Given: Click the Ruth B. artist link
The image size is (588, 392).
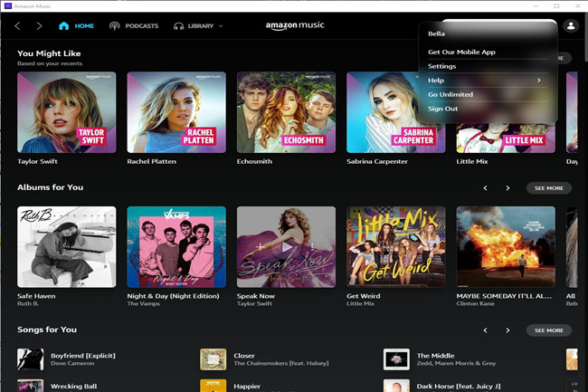Looking at the screenshot, I should click(28, 303).
